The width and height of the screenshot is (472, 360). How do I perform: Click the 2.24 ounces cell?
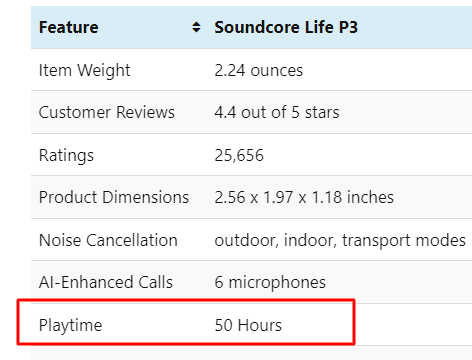point(259,70)
